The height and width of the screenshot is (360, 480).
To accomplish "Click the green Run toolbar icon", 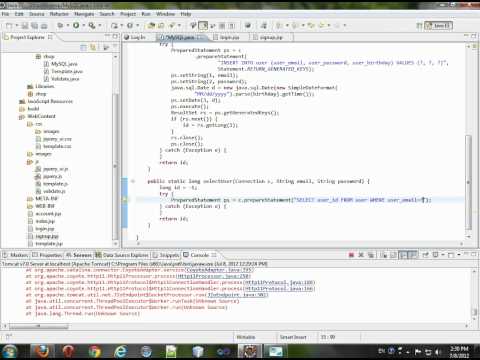I will point(76,25).
